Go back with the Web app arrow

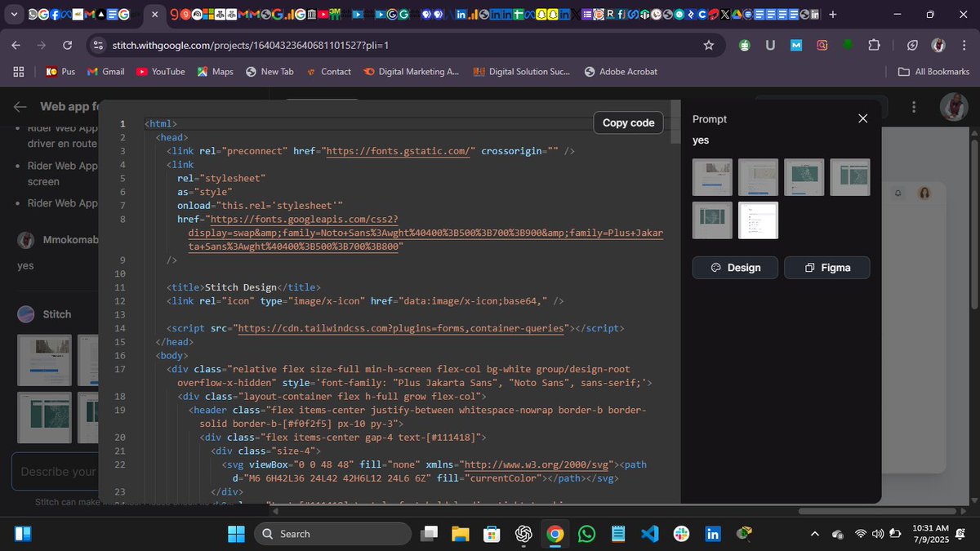click(21, 107)
